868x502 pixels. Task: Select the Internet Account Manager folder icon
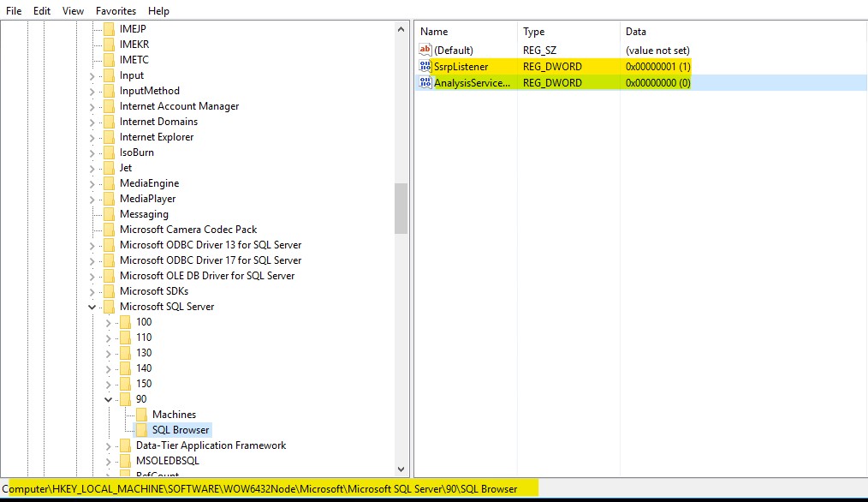point(109,106)
